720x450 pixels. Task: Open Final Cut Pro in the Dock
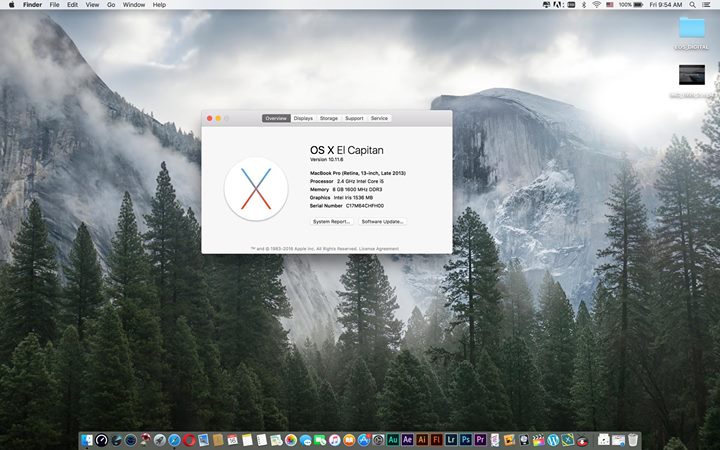pos(539,440)
